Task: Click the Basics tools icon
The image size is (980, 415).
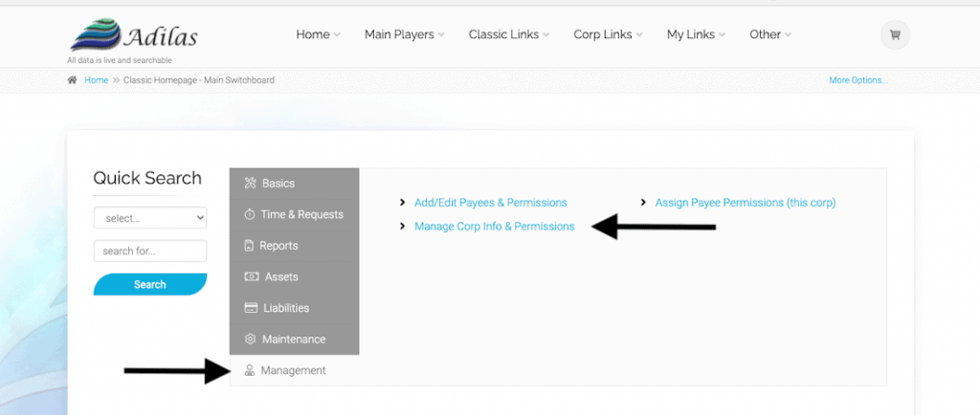Action: (x=251, y=184)
